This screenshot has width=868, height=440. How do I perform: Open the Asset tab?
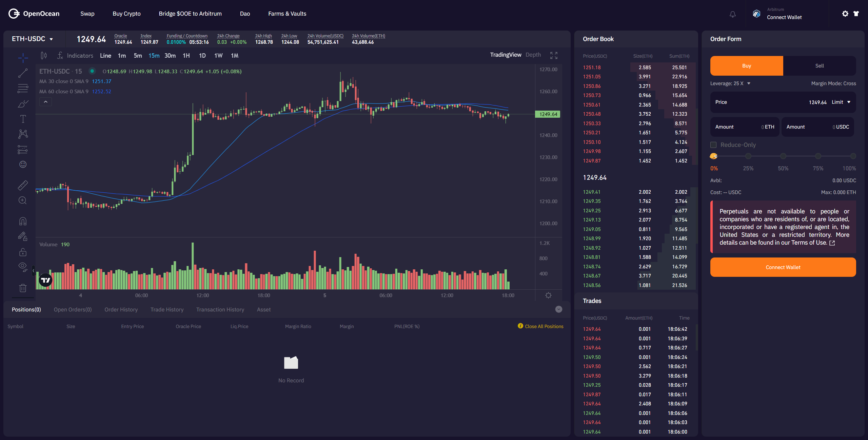(264, 309)
